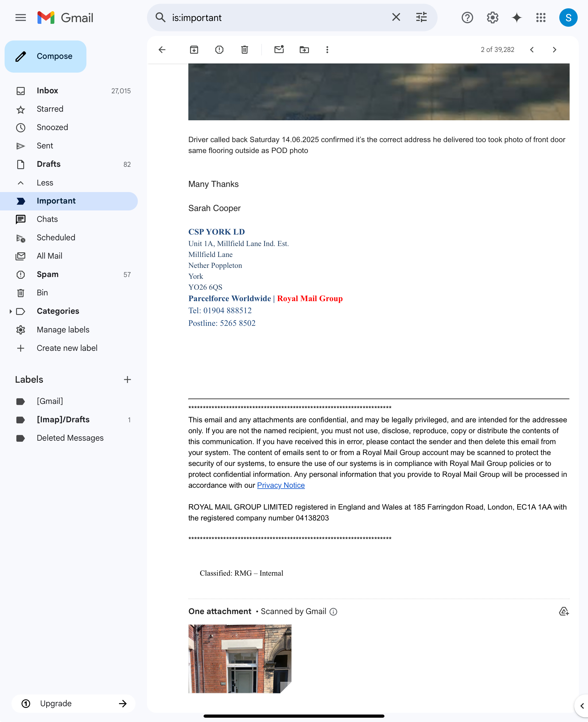Open the account avatar S
The image size is (588, 722).
pyautogui.click(x=568, y=18)
